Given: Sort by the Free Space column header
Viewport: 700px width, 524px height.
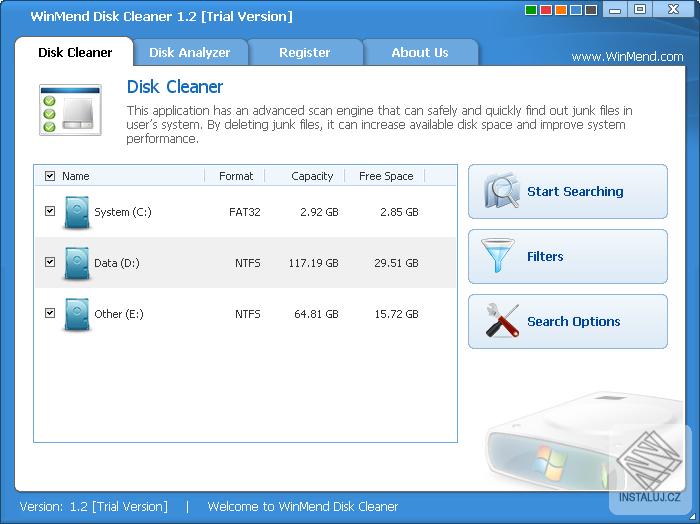Looking at the screenshot, I should click(386, 176).
